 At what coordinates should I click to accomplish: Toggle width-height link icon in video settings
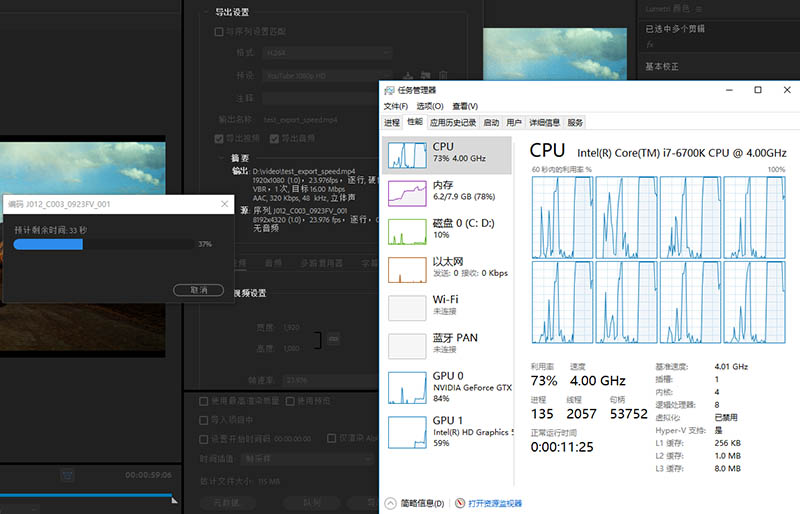[334, 339]
